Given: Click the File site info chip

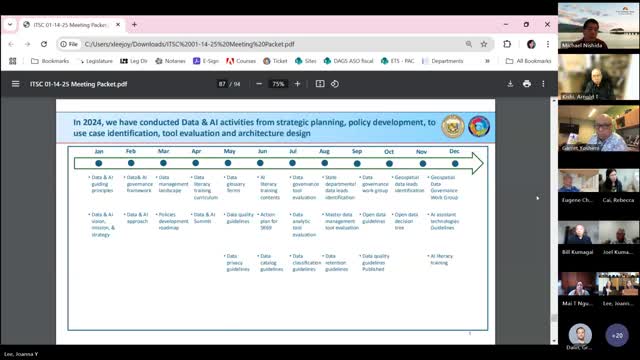Looking at the screenshot, I should [69, 44].
